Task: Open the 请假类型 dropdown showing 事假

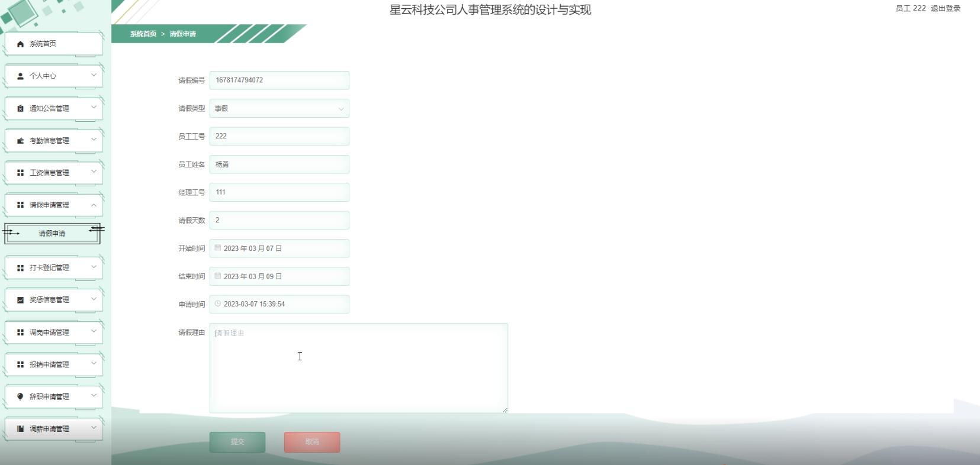Action: point(279,108)
